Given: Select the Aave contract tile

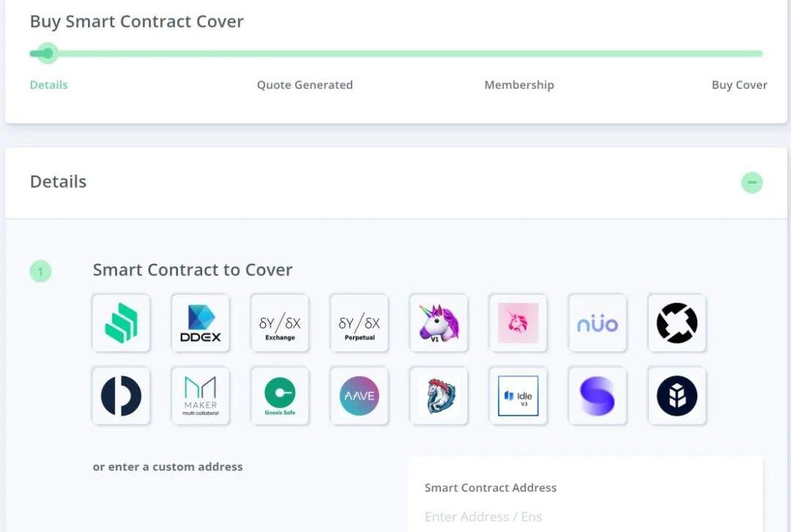Looking at the screenshot, I should [359, 396].
